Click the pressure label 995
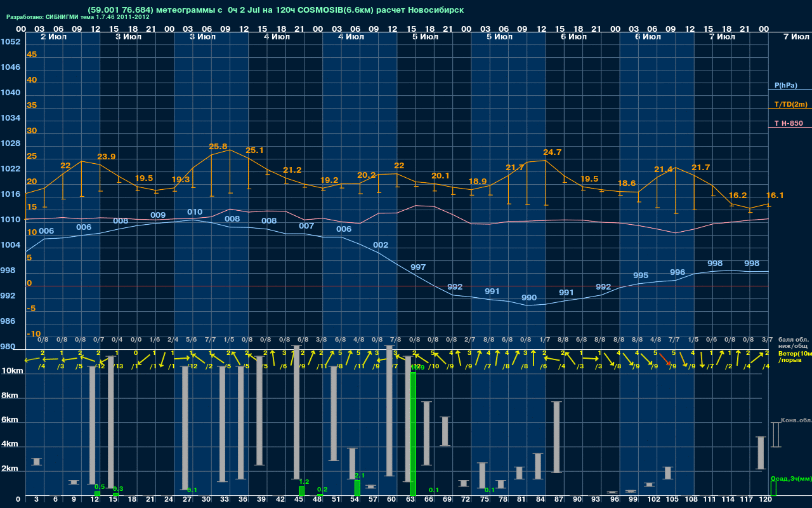The height and width of the screenshot is (508, 812). point(641,276)
